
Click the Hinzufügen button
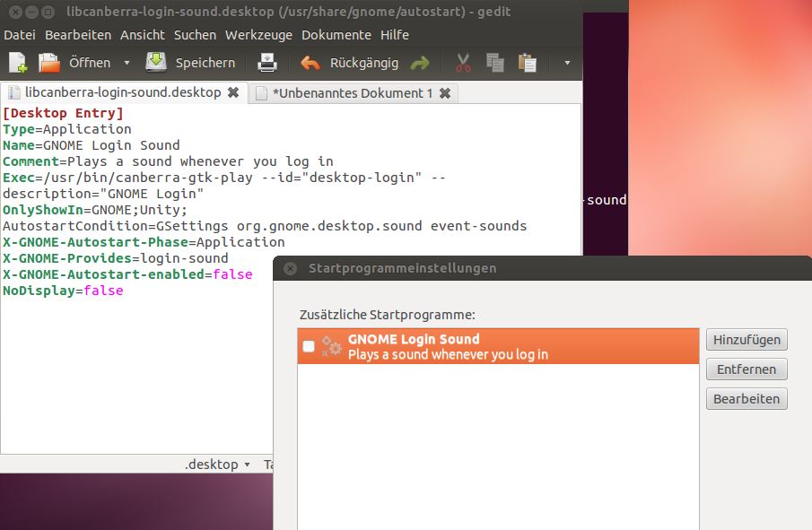point(747,340)
